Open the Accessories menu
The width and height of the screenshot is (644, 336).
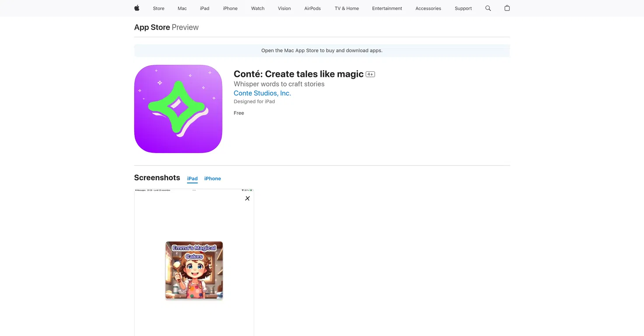click(x=428, y=8)
